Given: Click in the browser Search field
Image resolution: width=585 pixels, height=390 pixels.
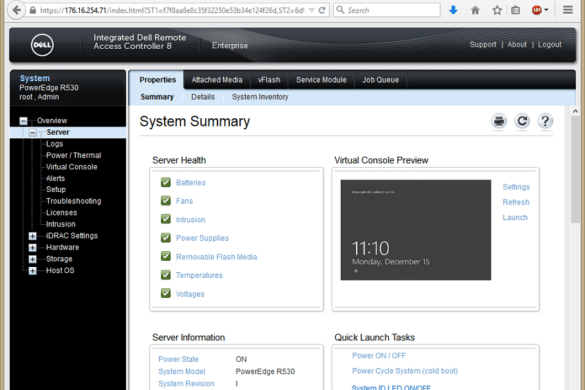Looking at the screenshot, I should (x=387, y=10).
